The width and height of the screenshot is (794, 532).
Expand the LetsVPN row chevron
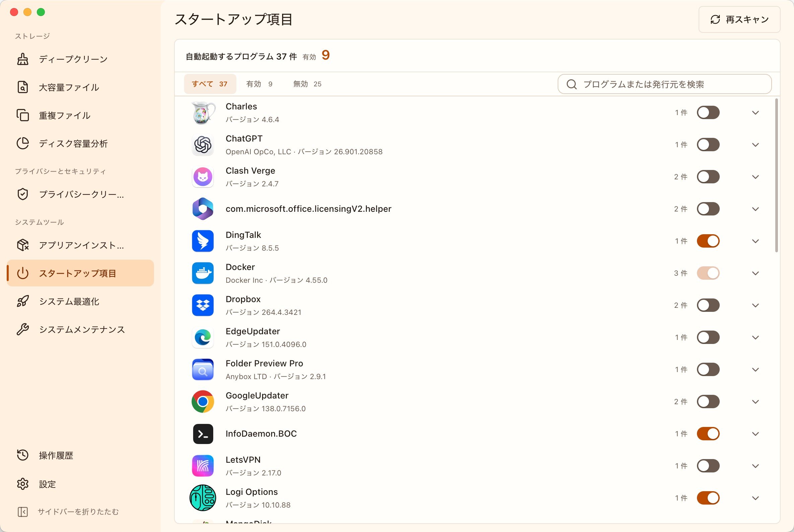click(755, 466)
